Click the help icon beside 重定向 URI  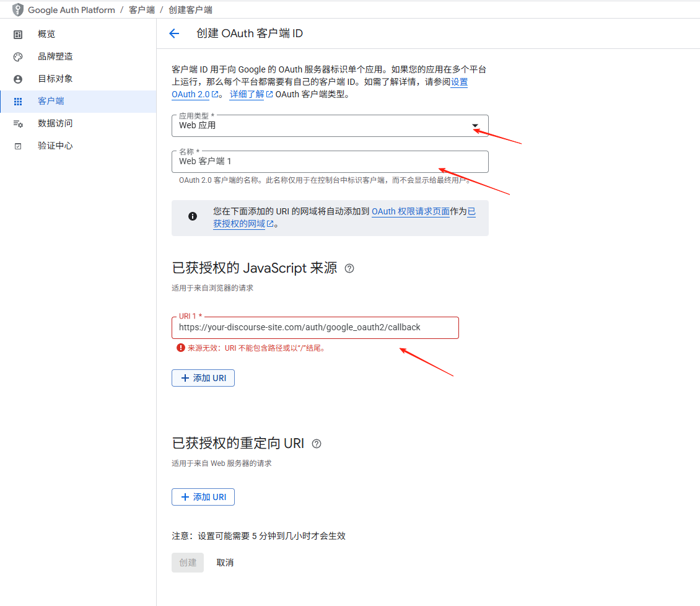pos(317,444)
